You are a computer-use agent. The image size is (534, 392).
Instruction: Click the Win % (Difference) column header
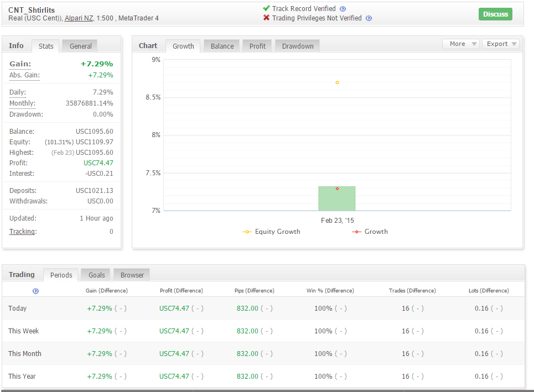point(330,291)
